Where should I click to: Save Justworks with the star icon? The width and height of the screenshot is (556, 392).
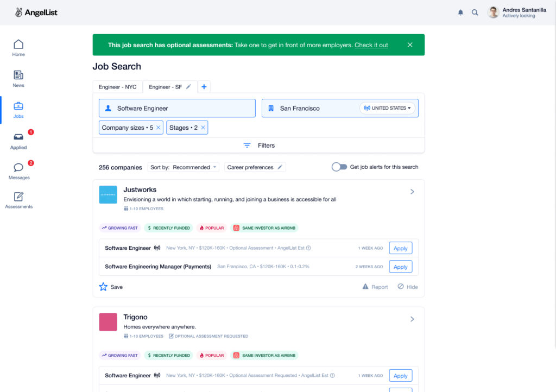104,287
